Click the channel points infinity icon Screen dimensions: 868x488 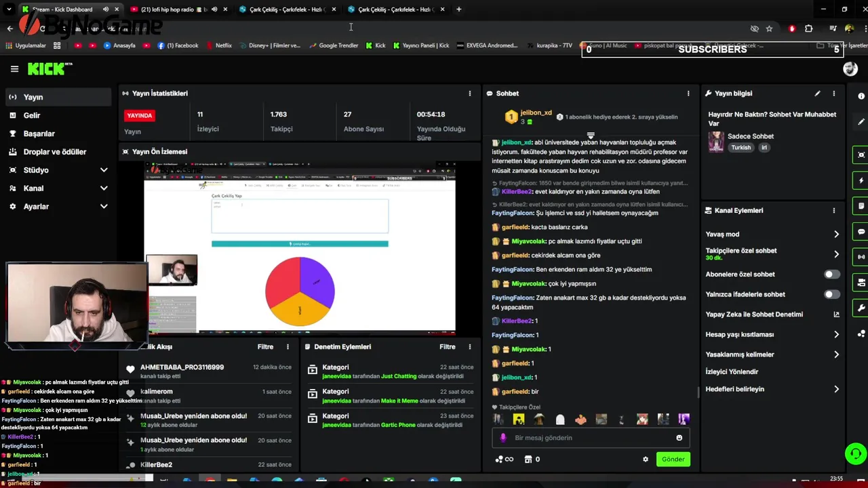click(504, 460)
